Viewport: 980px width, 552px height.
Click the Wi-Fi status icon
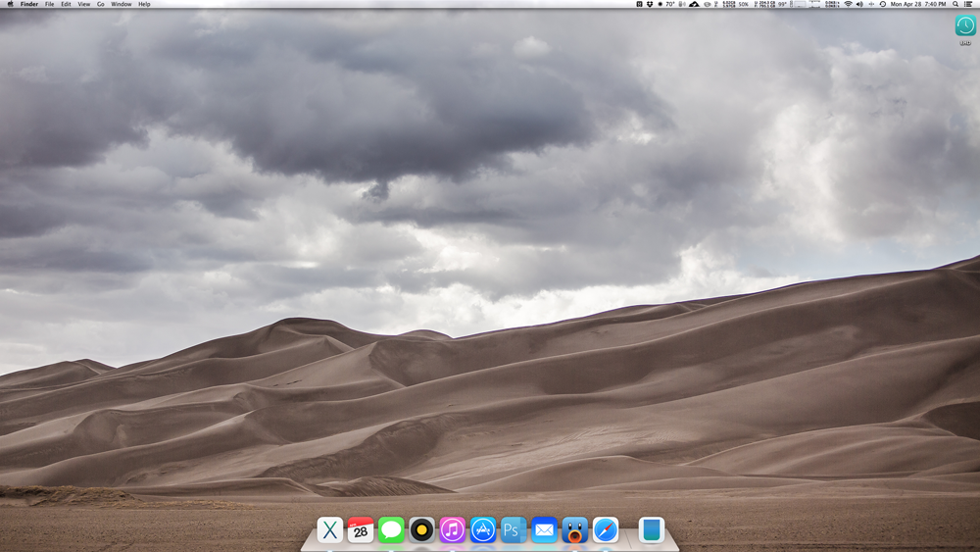[x=848, y=4]
